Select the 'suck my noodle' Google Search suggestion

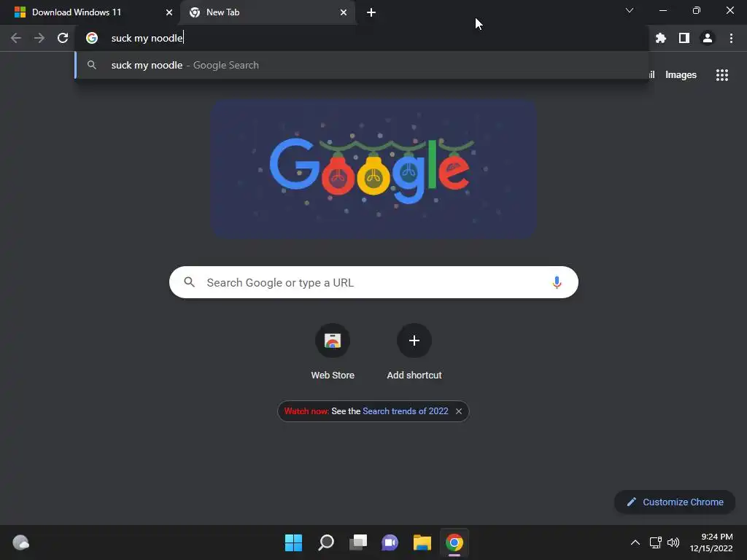(x=362, y=65)
